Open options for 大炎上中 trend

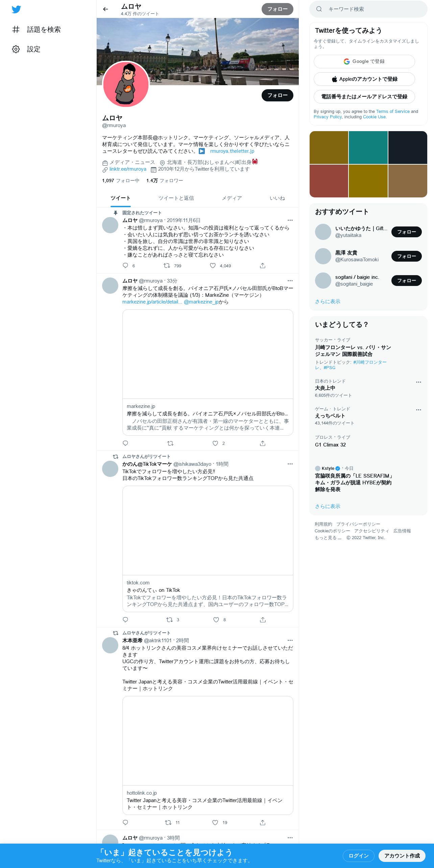(418, 382)
